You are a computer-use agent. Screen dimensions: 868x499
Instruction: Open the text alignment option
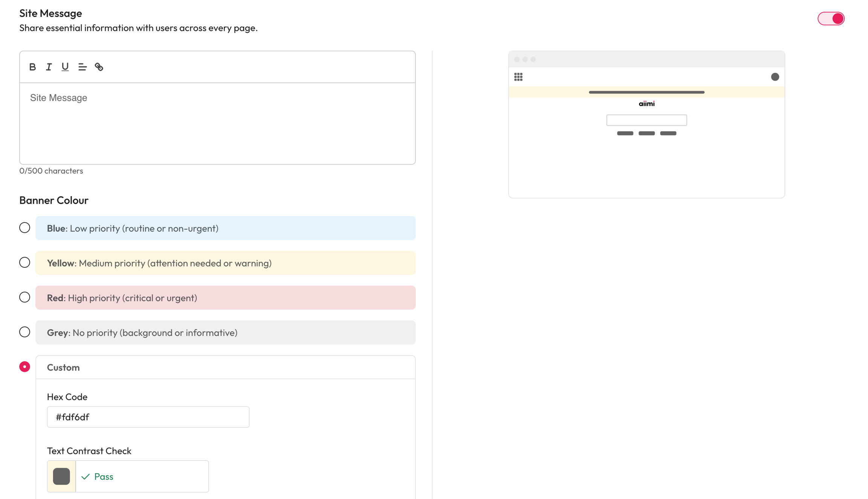82,67
